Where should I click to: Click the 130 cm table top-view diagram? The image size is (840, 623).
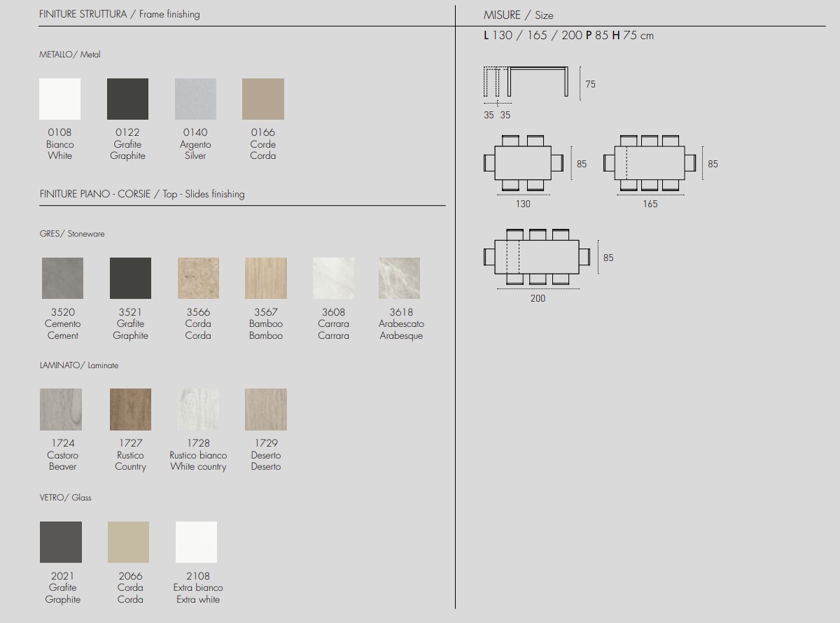click(x=523, y=163)
